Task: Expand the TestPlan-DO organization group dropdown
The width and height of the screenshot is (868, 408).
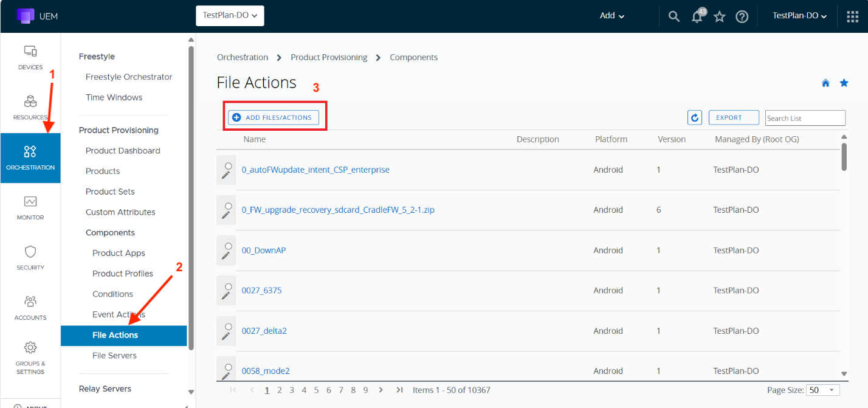Action: click(x=230, y=16)
